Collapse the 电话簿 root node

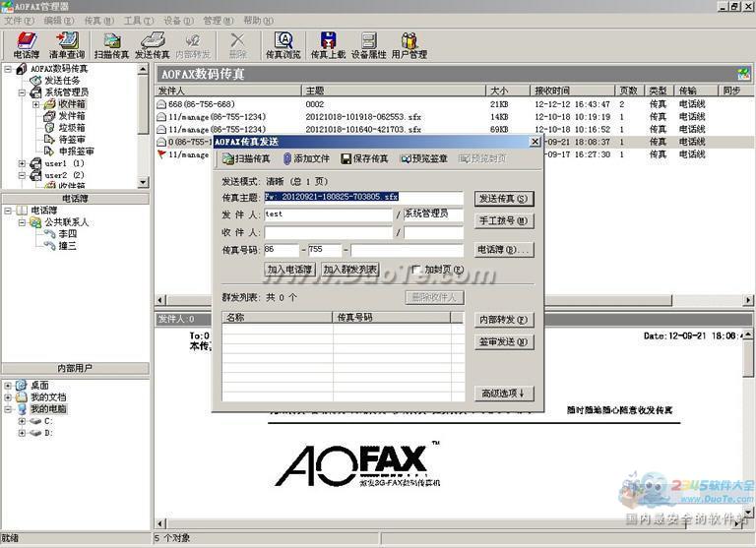(x=8, y=211)
